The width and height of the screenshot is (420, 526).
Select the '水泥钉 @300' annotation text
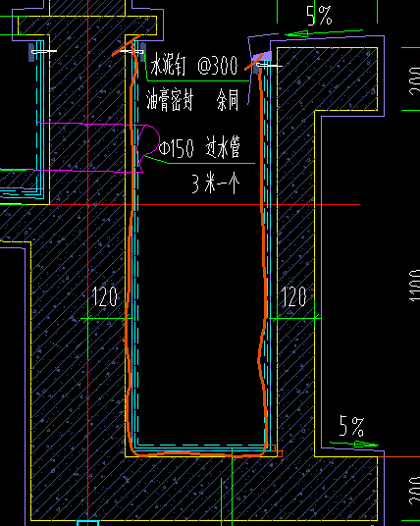click(194, 65)
